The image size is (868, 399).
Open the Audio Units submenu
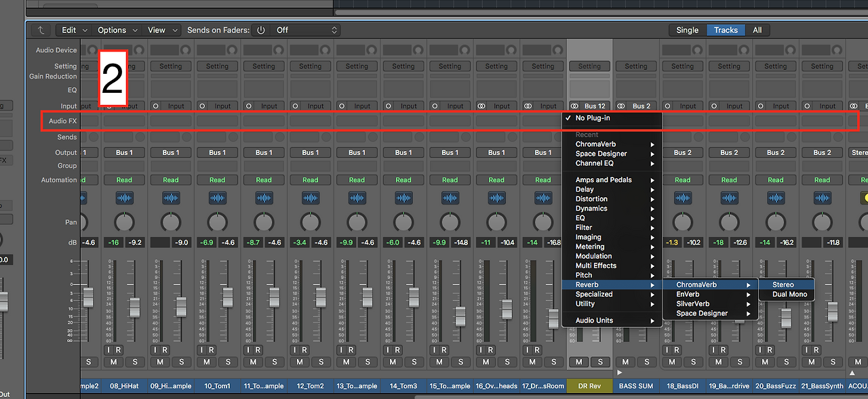(612, 320)
